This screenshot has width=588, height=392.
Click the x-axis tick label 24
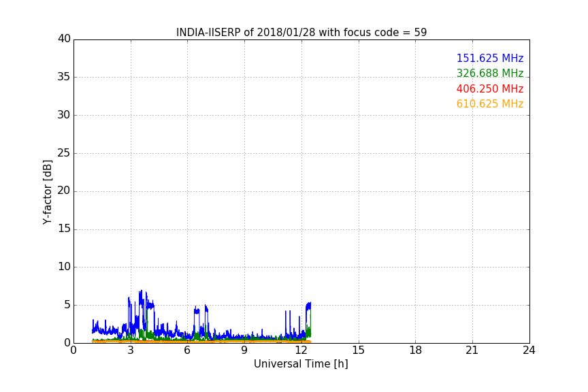[529, 350]
